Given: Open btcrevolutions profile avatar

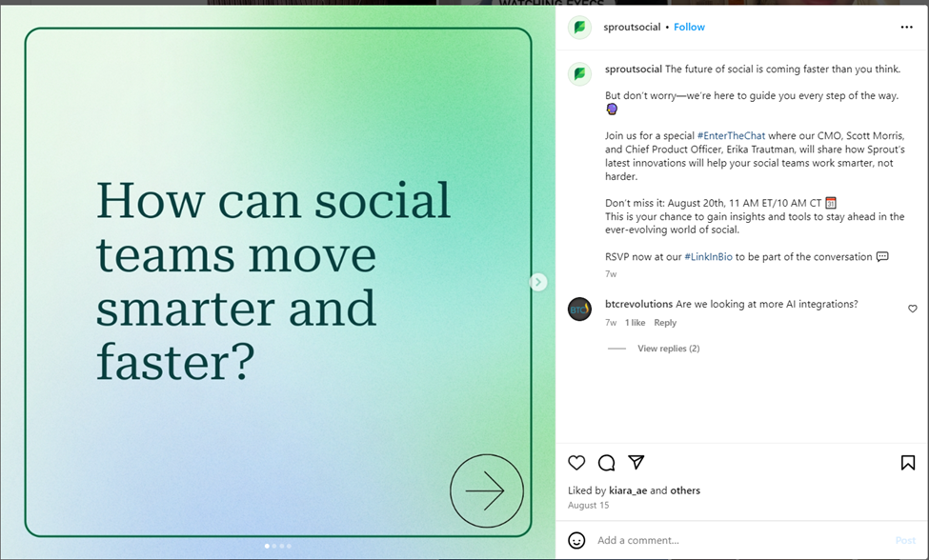Looking at the screenshot, I should [579, 309].
